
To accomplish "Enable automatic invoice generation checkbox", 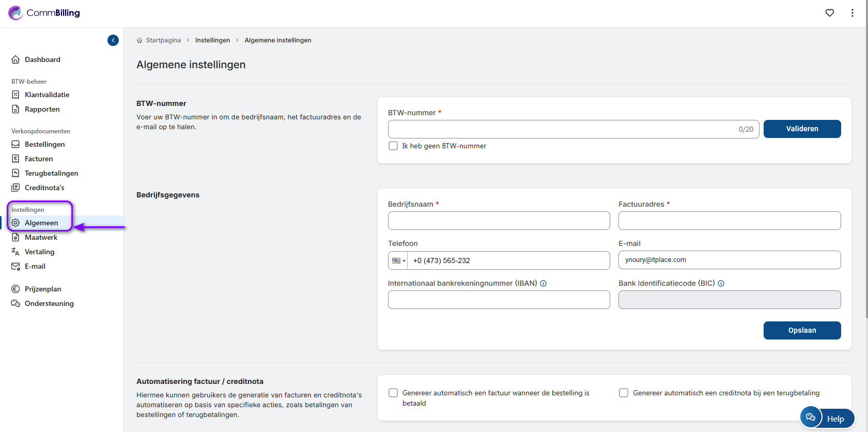I will click(393, 393).
